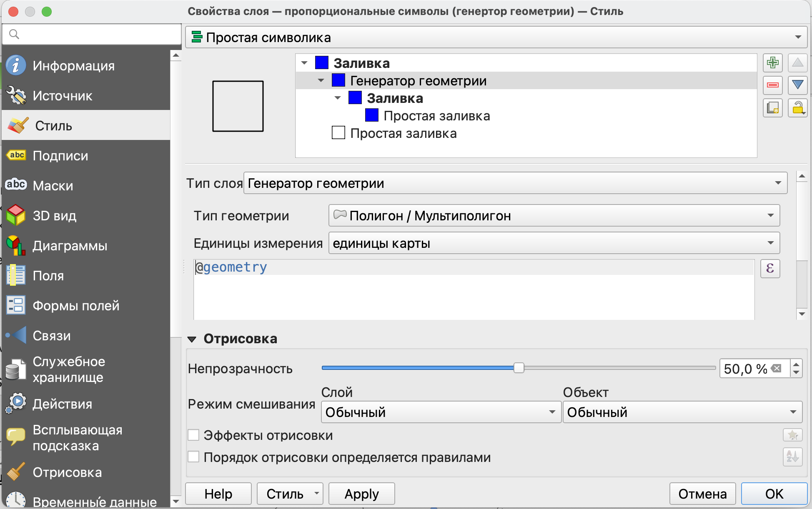
Task: Enable Порядок отрисовки определяется правилами checkbox
Action: click(x=193, y=457)
